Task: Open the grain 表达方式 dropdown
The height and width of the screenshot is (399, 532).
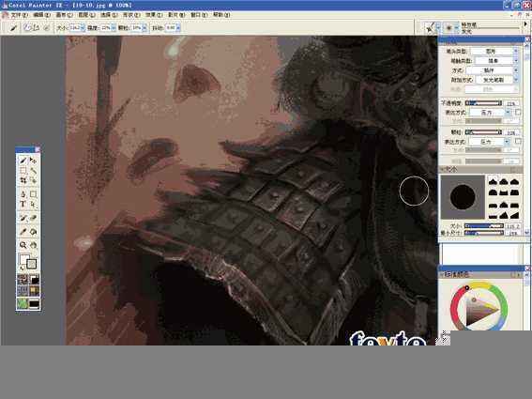Action: 489,141
